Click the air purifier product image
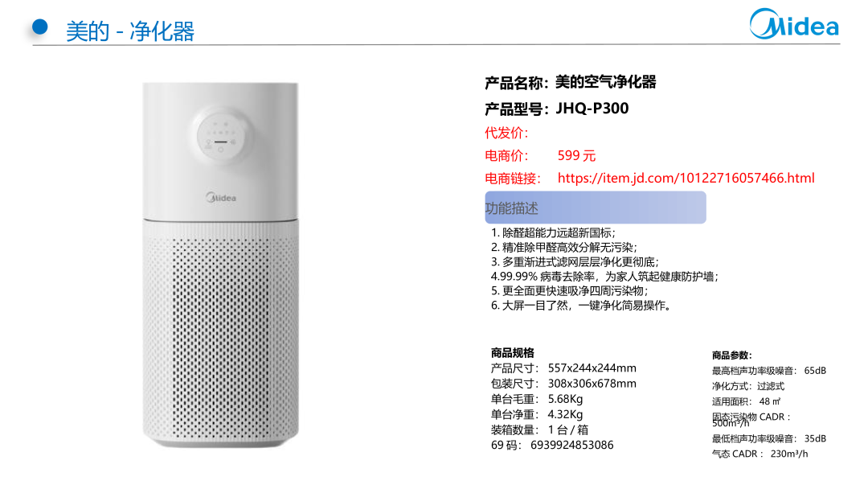Viewport: 868px width, 489px height. click(221, 265)
